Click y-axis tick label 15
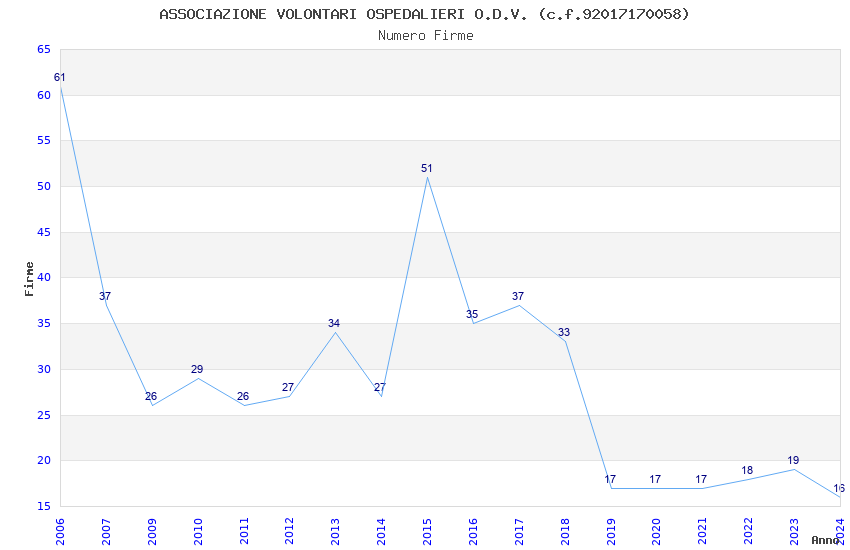Screen dimensions: 850x550 44,506
